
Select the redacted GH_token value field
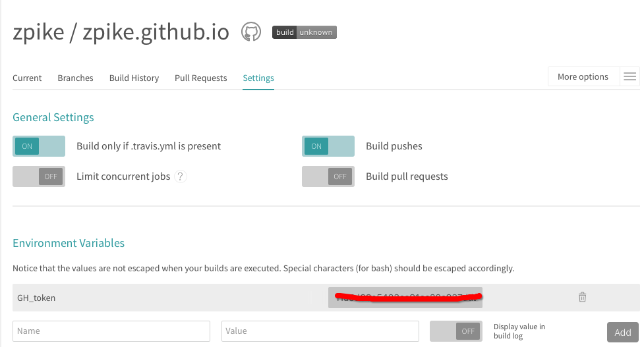405,298
